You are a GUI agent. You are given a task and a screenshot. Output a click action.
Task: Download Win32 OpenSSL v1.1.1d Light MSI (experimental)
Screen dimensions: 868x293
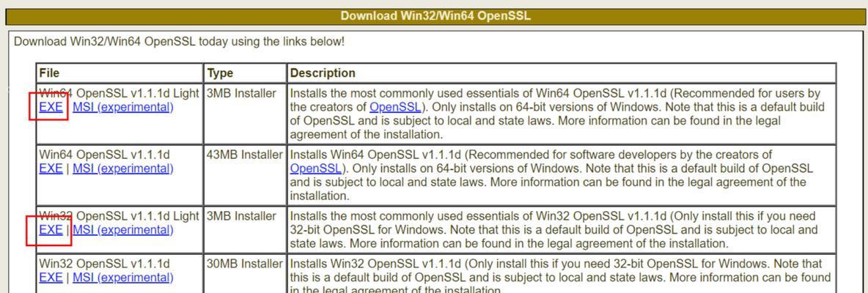(x=123, y=230)
